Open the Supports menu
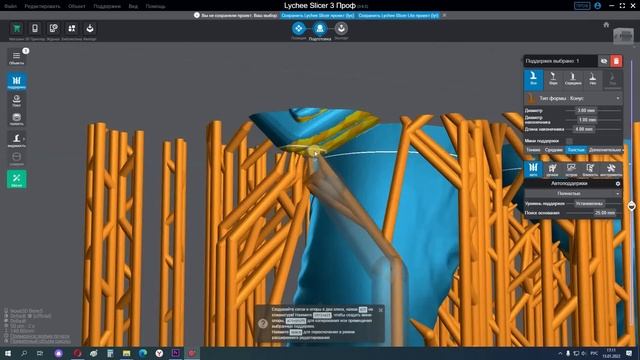 [x=107, y=6]
